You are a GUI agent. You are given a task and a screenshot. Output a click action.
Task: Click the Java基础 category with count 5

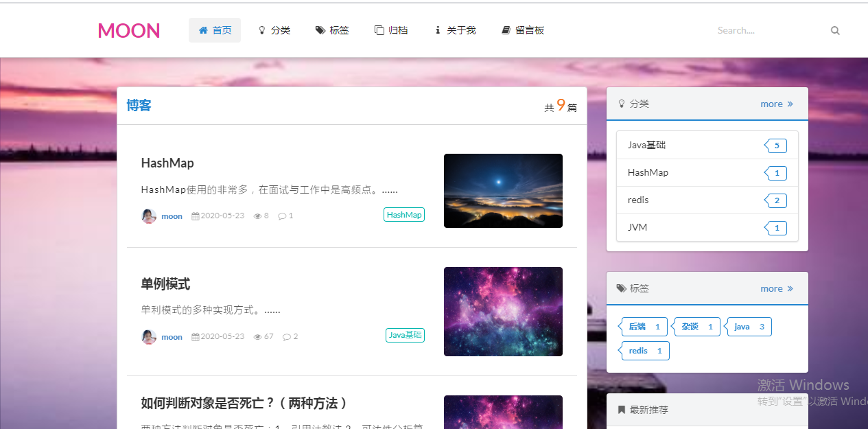[x=646, y=145]
